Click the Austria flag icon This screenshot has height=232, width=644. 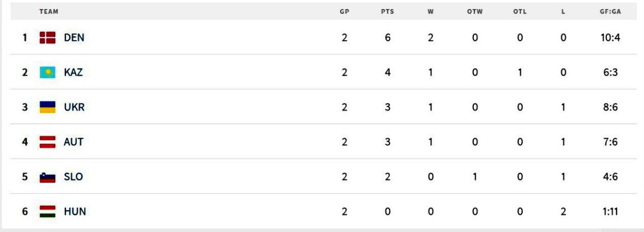47,142
